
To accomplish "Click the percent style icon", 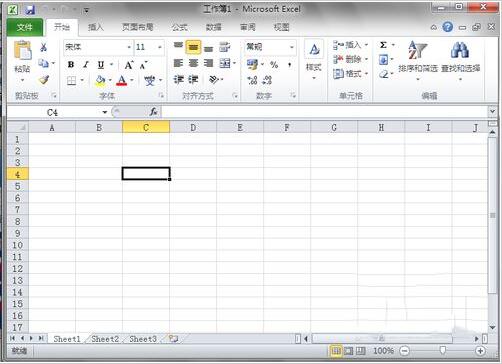I will click(x=274, y=64).
